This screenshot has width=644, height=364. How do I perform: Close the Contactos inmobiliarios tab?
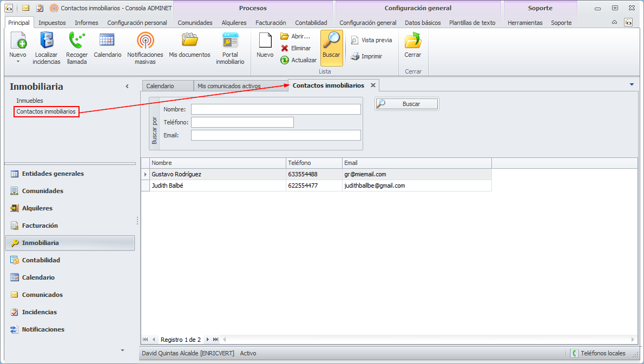click(373, 85)
